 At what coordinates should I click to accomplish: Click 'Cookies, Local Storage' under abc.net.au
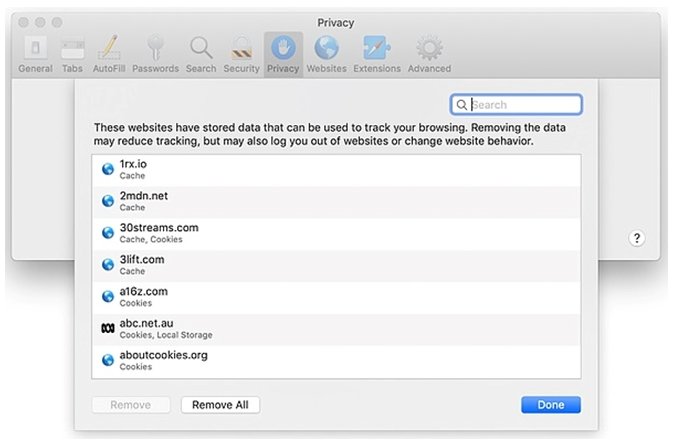166,335
